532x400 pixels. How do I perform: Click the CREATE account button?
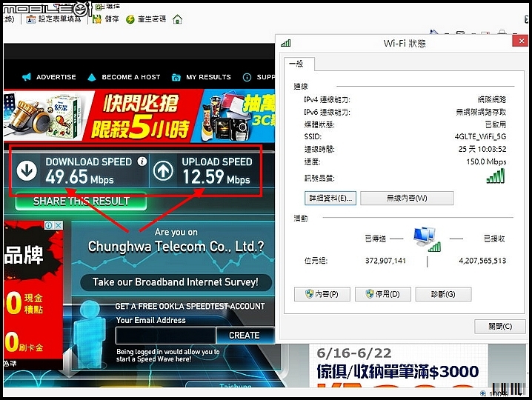(x=245, y=336)
